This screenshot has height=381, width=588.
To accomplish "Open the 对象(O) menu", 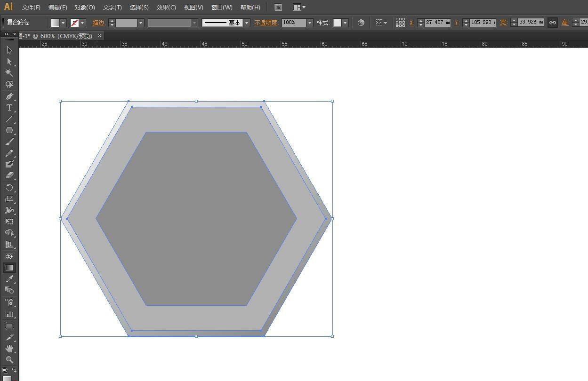I will [85, 8].
